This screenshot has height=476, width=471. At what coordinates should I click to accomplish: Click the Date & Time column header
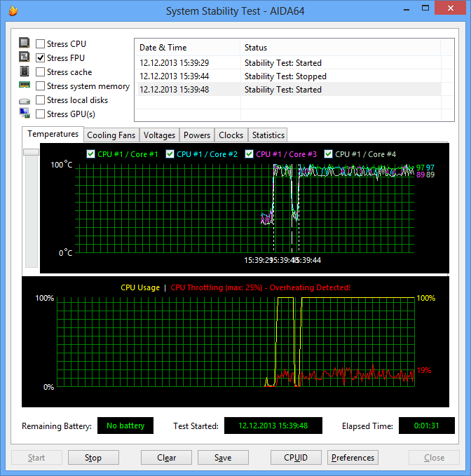point(187,48)
